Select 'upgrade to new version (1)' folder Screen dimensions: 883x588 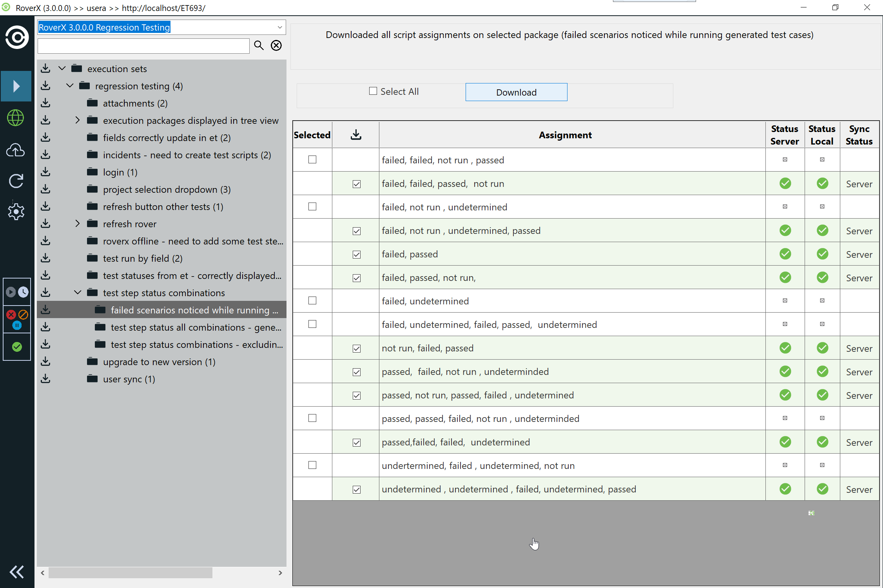coord(159,362)
